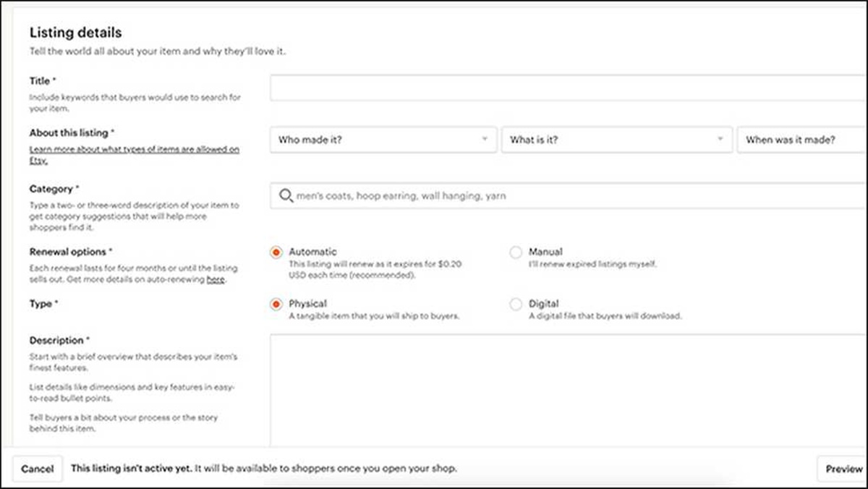This screenshot has height=489, width=868.
Task: Open the 'Learn more' allowed items link
Action: point(134,150)
